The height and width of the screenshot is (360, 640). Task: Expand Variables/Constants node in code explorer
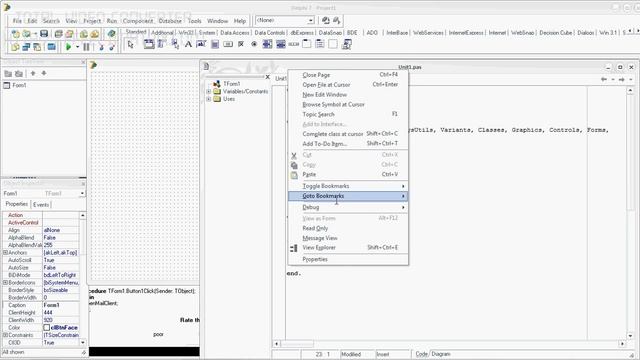tap(209, 91)
